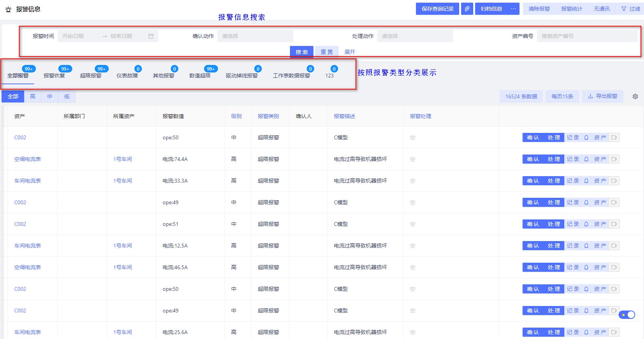Click the 结束日期 end date input

[127, 36]
